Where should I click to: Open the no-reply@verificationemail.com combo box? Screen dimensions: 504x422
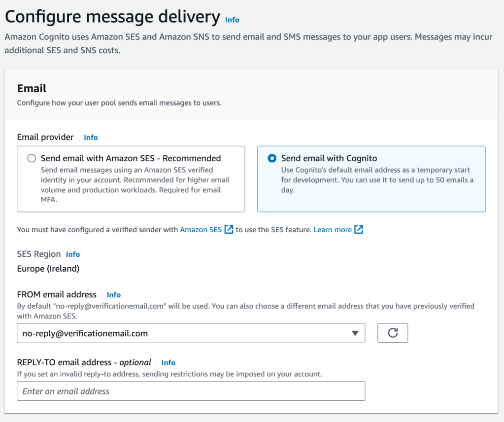pyautogui.click(x=191, y=333)
